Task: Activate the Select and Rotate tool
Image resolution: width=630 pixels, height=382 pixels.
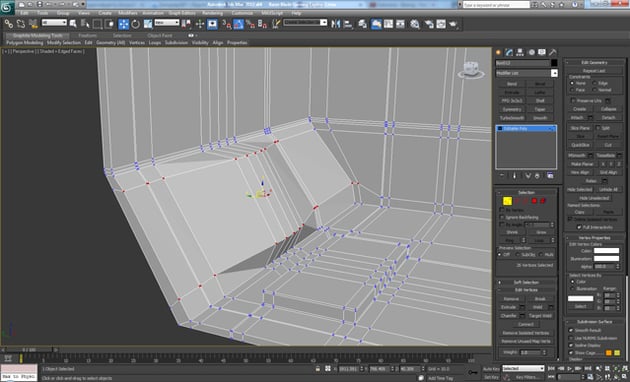Action: (x=135, y=24)
